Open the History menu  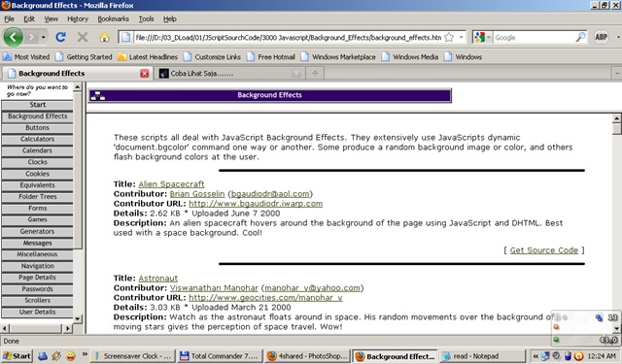click(78, 18)
